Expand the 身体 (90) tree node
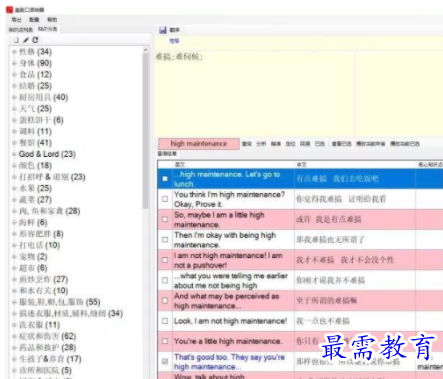 pos(14,63)
